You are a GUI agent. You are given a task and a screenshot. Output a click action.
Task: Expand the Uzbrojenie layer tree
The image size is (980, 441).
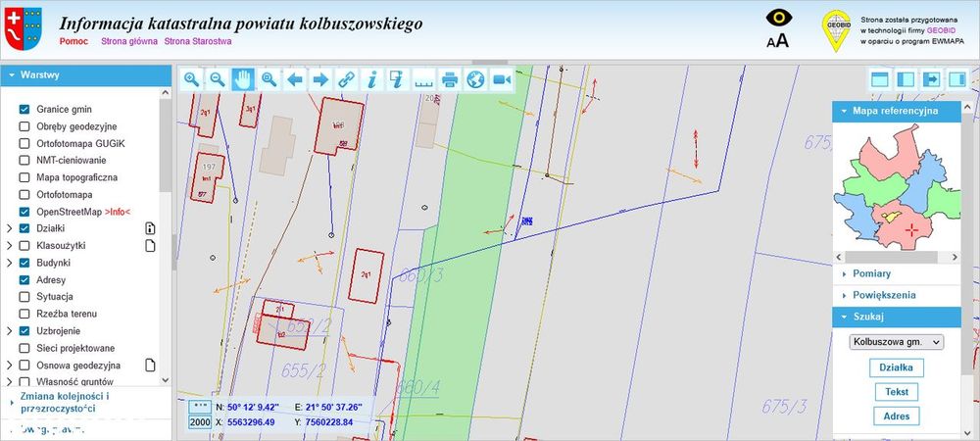(x=10, y=331)
